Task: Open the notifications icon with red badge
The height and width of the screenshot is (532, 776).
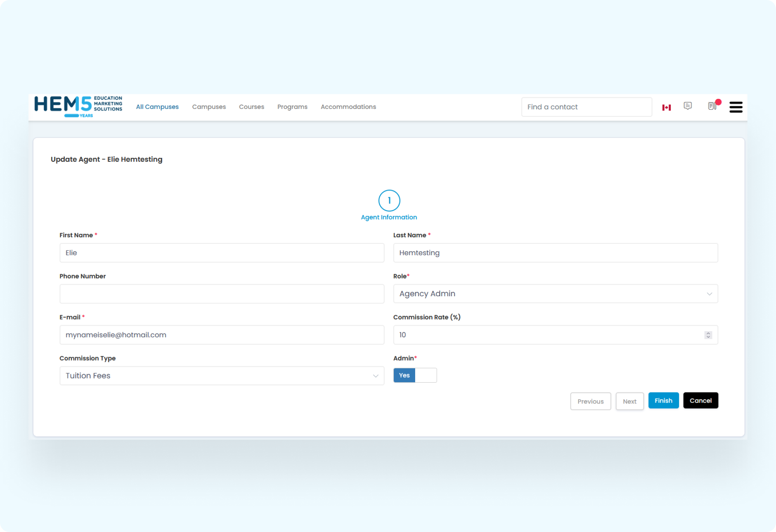Action: pos(712,106)
